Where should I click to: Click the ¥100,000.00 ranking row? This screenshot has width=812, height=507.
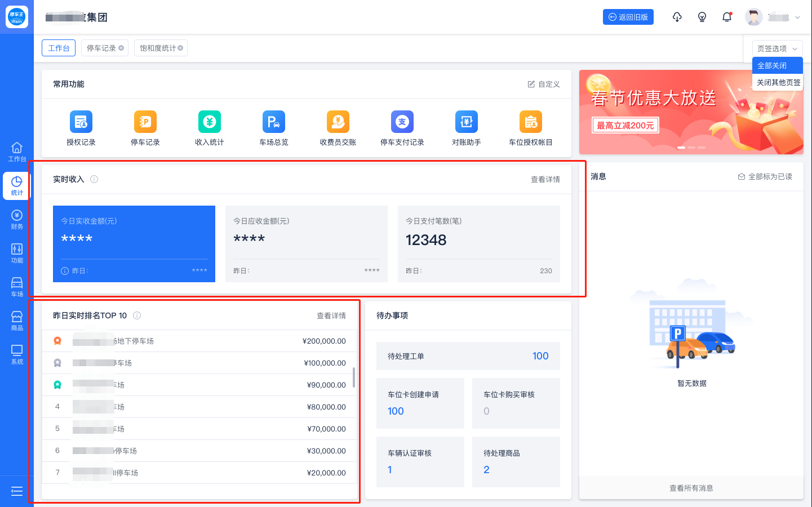(199, 363)
